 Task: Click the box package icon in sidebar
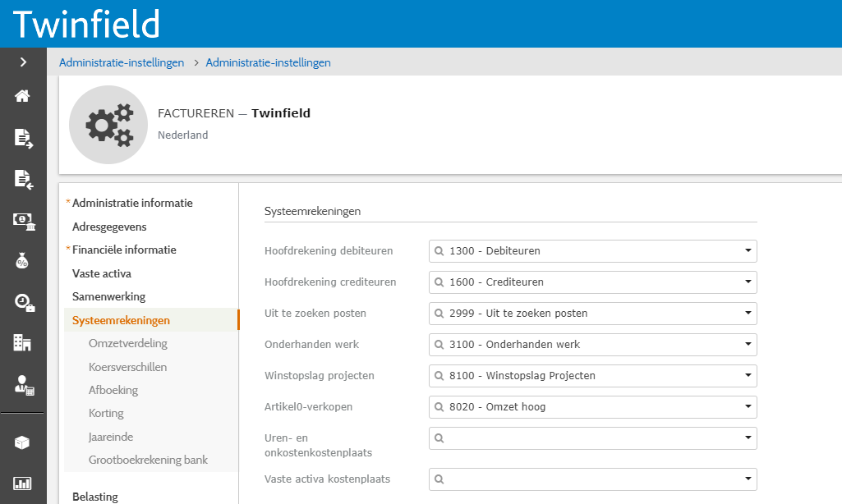[x=23, y=442]
